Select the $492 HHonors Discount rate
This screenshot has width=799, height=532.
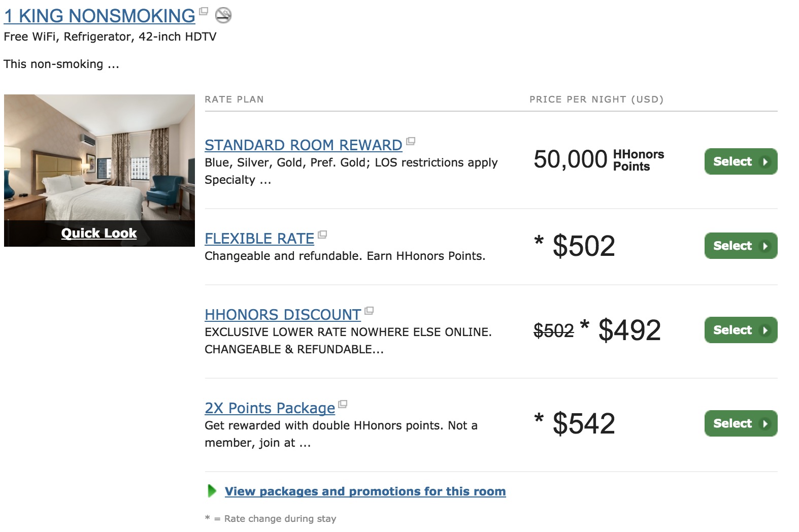coord(741,330)
